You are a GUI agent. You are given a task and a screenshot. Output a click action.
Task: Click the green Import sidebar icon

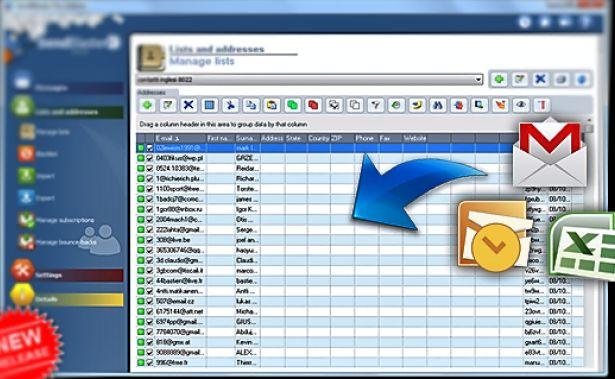pyautogui.click(x=27, y=175)
